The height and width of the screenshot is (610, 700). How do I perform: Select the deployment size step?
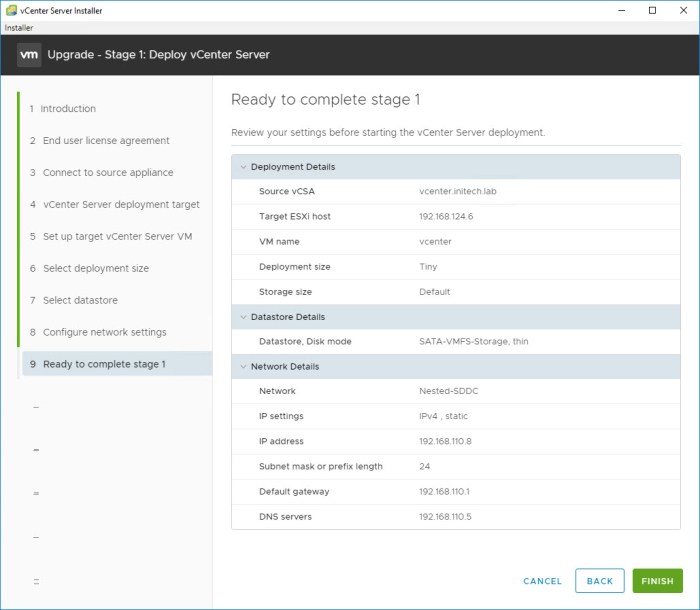click(95, 269)
